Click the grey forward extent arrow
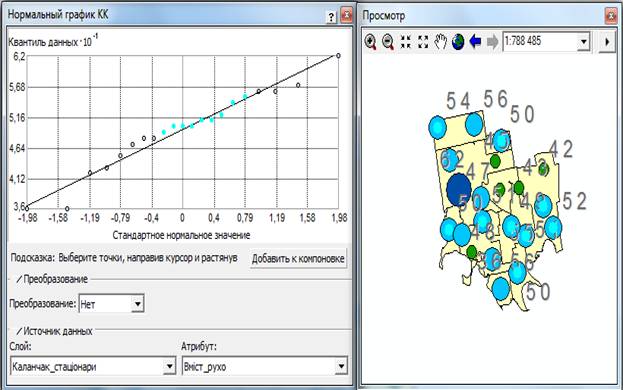The width and height of the screenshot is (623, 390). [x=492, y=41]
